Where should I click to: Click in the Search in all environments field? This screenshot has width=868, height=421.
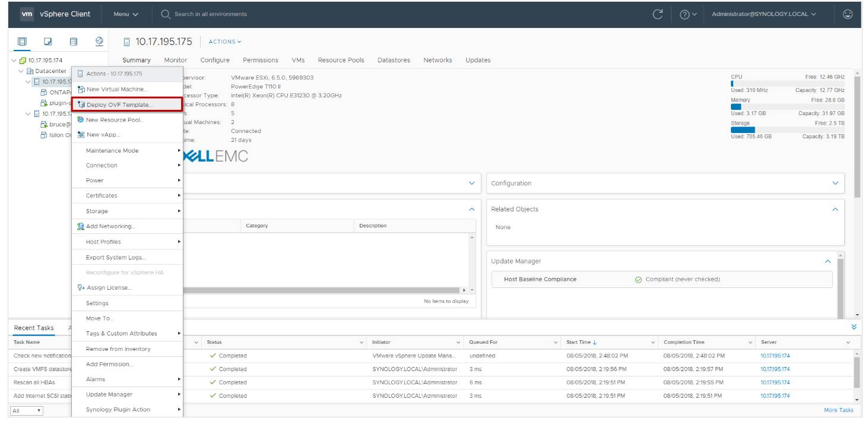pyautogui.click(x=211, y=14)
